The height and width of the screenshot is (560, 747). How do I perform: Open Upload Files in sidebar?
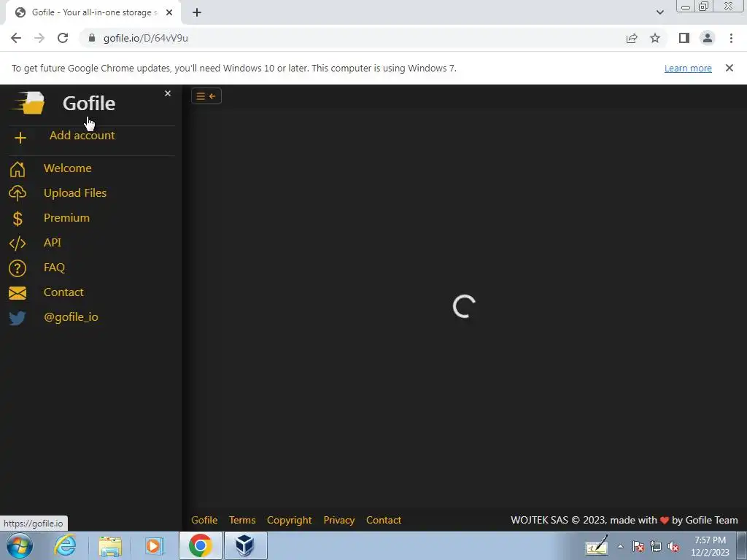coord(75,192)
